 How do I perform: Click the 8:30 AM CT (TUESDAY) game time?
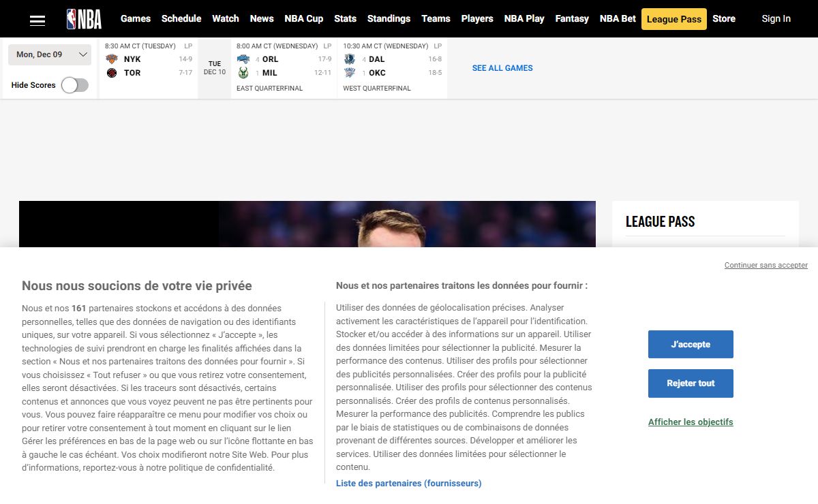click(140, 46)
